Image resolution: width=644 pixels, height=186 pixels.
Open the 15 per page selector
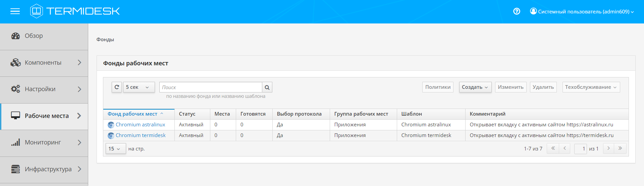click(x=115, y=148)
